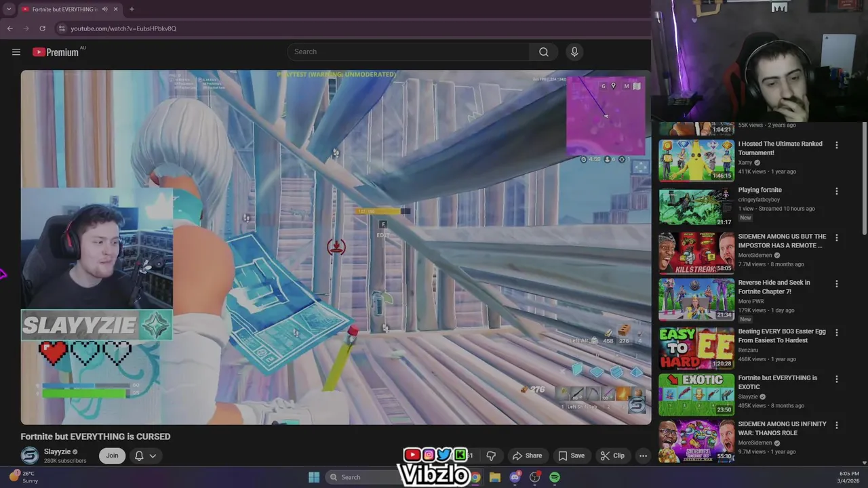This screenshot has width=868, height=488.
Task: Add a new browser tab
Action: coord(132,9)
